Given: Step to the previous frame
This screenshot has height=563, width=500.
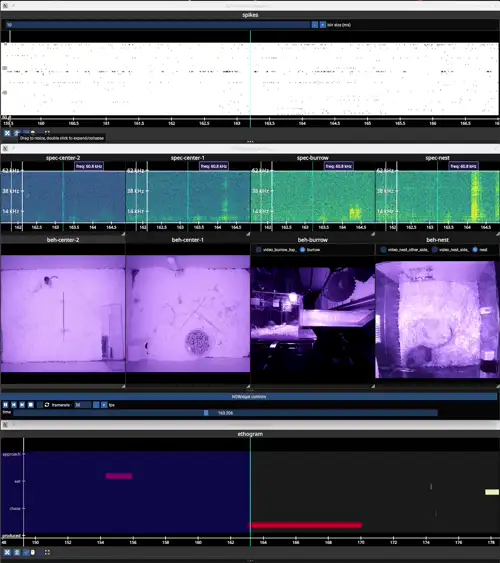Looking at the screenshot, I should click(14, 405).
